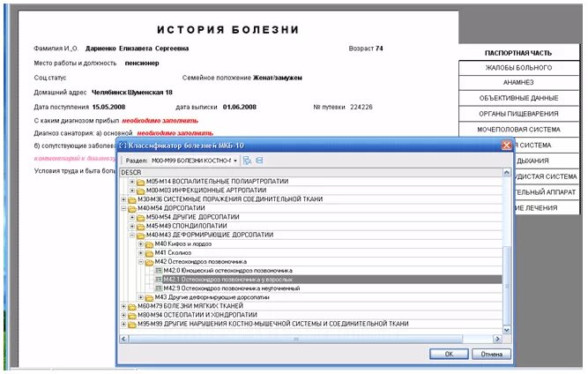588x374 pixels.
Task: Expand M43 Другие деформирующие дорсопатии node
Action: [141, 297]
